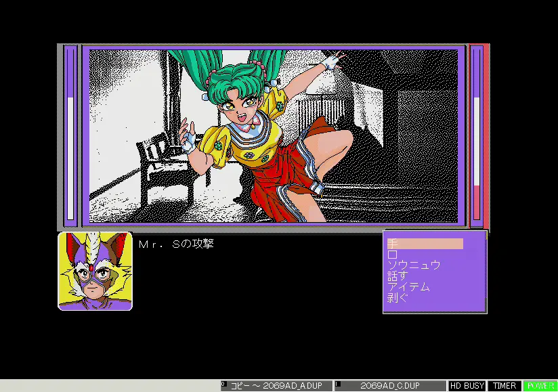Click the drive 1 '2069AD_C.DUP' status entry
Viewport: 558px width, 392px height.
pos(390,386)
